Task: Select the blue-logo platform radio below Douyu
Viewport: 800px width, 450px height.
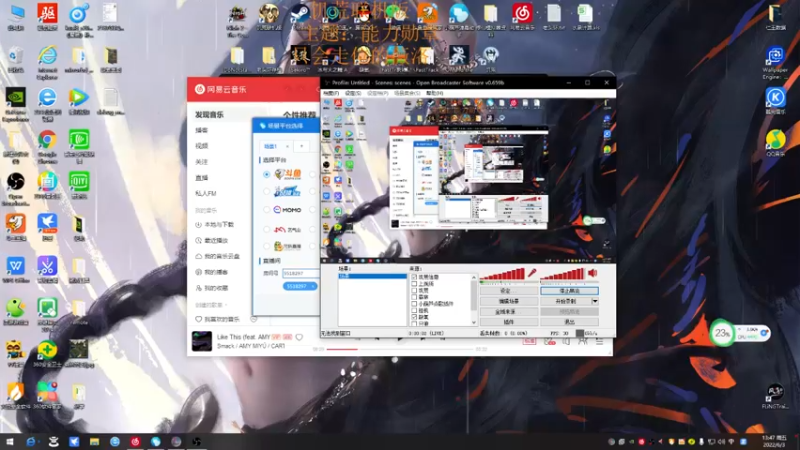Action: (266, 192)
